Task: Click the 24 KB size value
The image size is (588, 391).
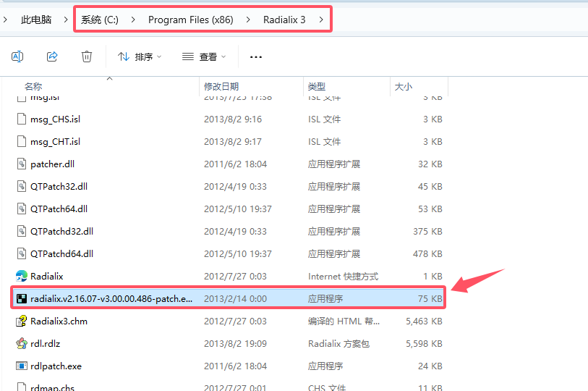Action: tap(430, 366)
